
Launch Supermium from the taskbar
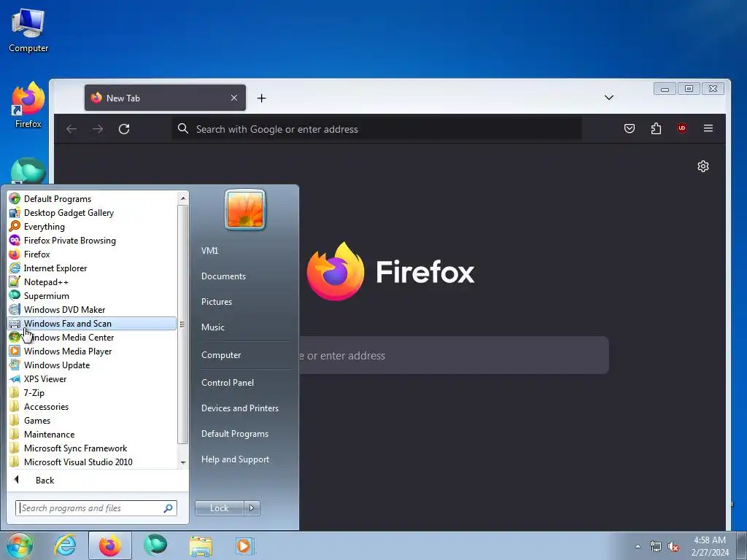155,545
